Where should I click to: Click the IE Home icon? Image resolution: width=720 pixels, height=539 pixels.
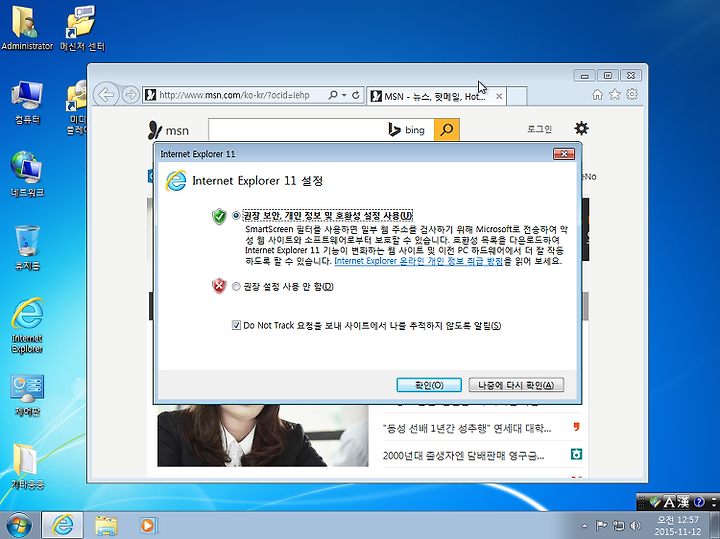[x=597, y=95]
